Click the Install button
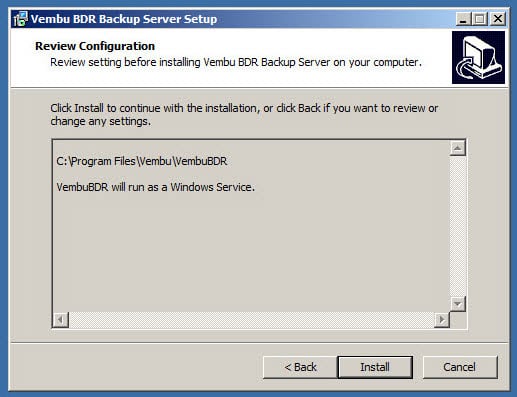Image resolution: width=517 pixels, height=397 pixels. click(375, 367)
